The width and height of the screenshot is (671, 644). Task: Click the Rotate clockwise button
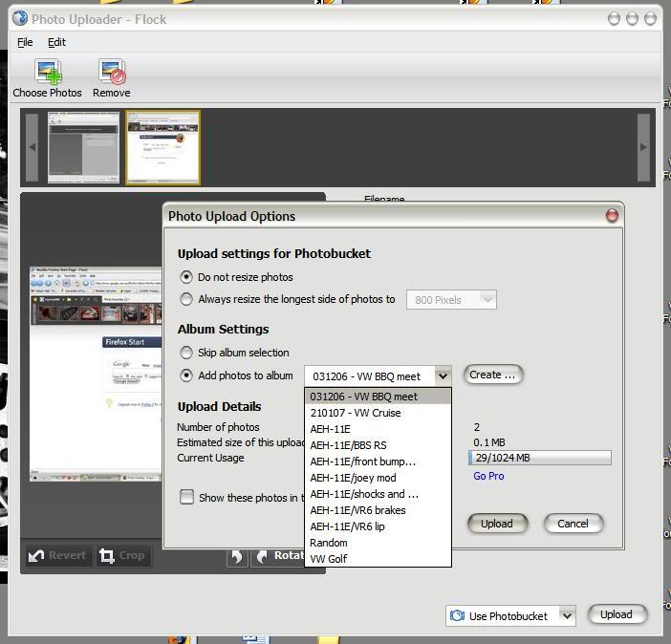[278, 556]
